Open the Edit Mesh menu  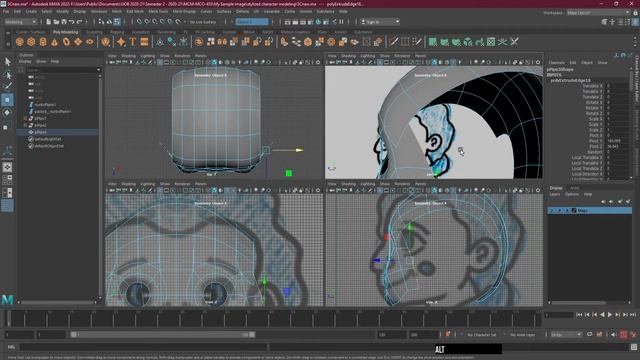point(135,12)
